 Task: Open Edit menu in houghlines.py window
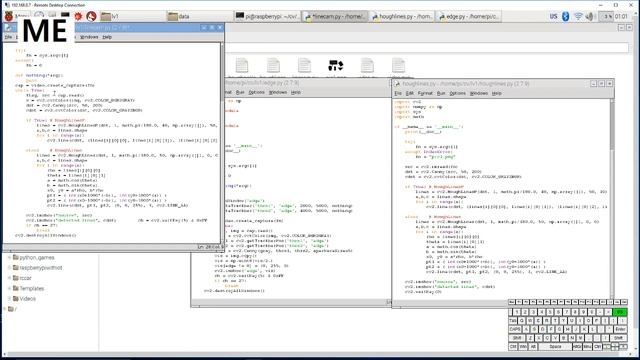409,93
